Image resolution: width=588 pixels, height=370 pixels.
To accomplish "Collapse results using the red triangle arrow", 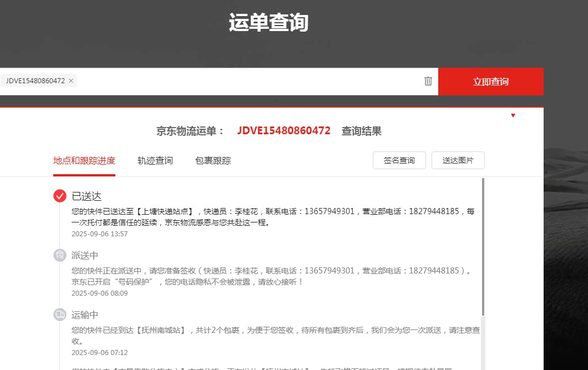I will tap(513, 115).
